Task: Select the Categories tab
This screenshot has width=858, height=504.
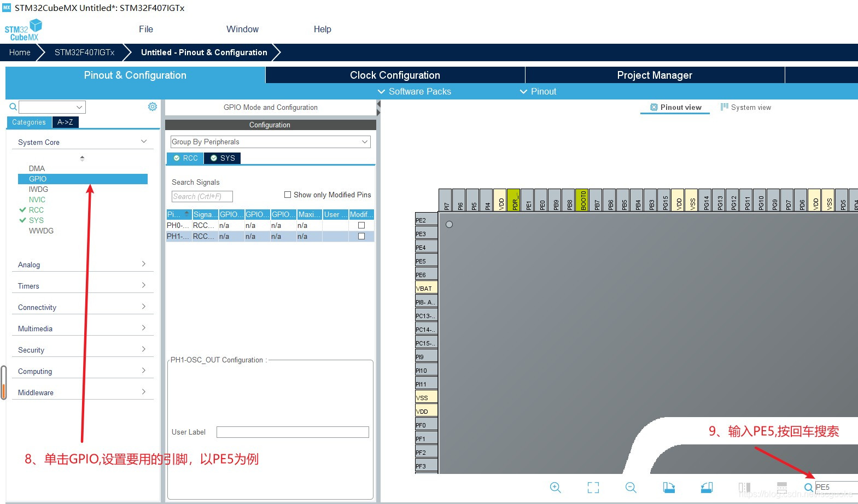Action: 29,122
